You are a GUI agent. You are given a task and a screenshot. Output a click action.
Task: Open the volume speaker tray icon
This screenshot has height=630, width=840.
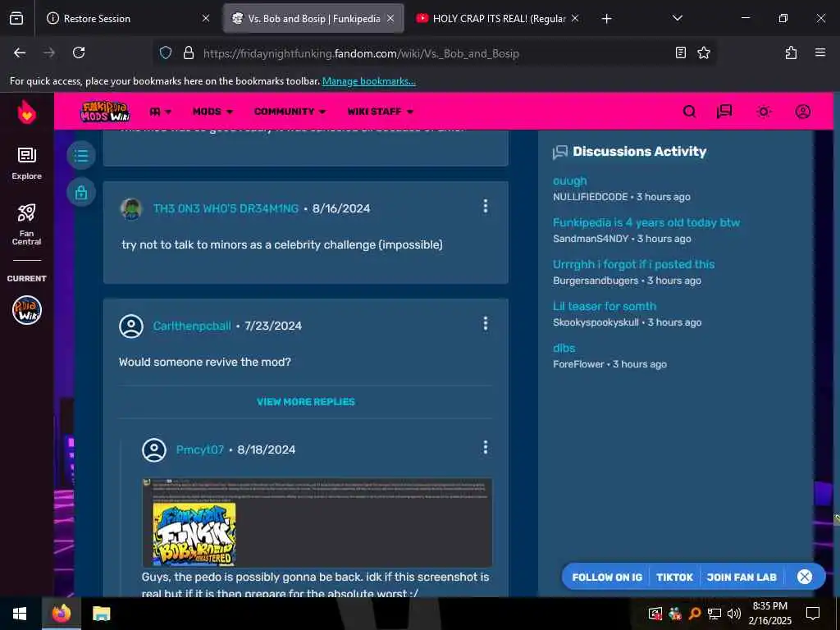pos(734,614)
